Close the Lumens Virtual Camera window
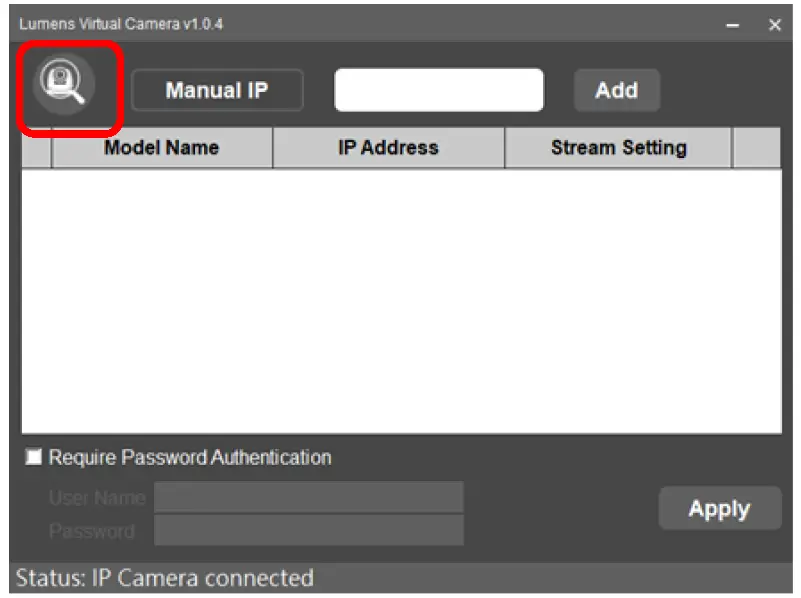Image resolution: width=801 pixels, height=598 pixels. (x=775, y=25)
